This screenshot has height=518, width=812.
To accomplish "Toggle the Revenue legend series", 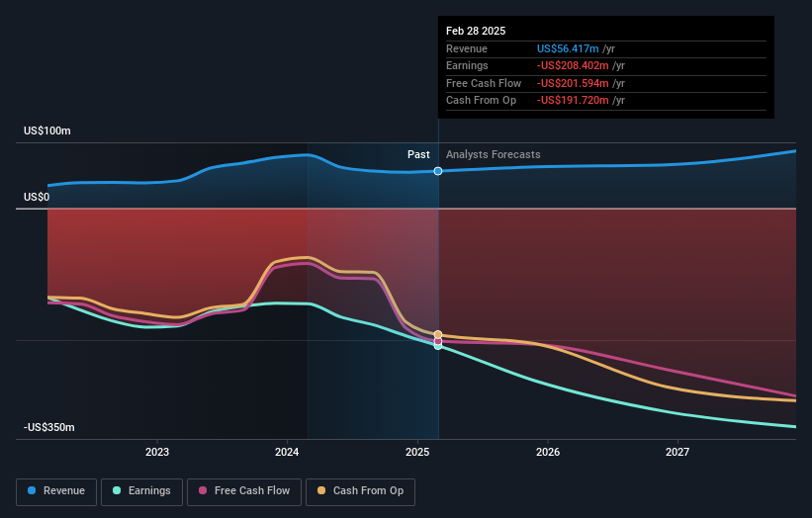I will [x=56, y=491].
